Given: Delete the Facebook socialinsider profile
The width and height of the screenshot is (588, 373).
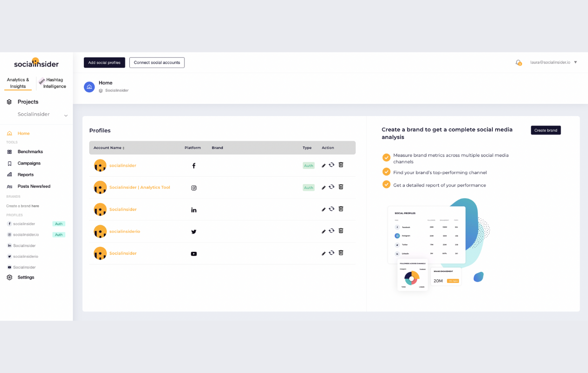Looking at the screenshot, I should coord(341,165).
